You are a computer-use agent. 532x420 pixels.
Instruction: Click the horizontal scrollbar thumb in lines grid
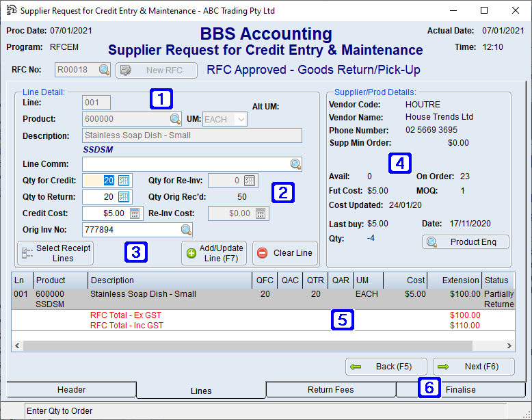pos(248,346)
